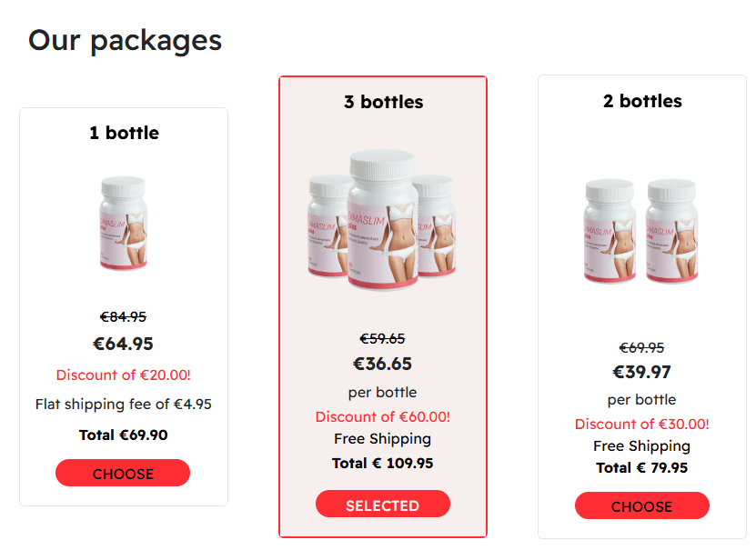Click the single bottle product image
This screenshot has height=560, width=756.
pyautogui.click(x=124, y=223)
